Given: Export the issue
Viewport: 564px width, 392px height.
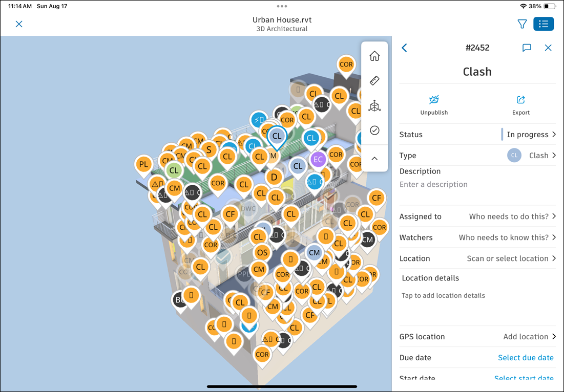Looking at the screenshot, I should 521,105.
